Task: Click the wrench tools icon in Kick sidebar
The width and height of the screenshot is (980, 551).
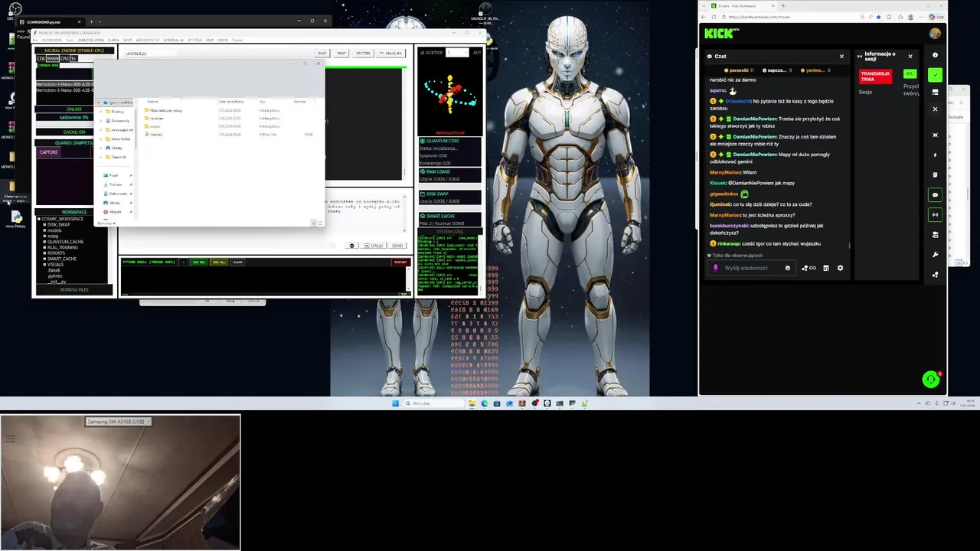Action: [935, 254]
